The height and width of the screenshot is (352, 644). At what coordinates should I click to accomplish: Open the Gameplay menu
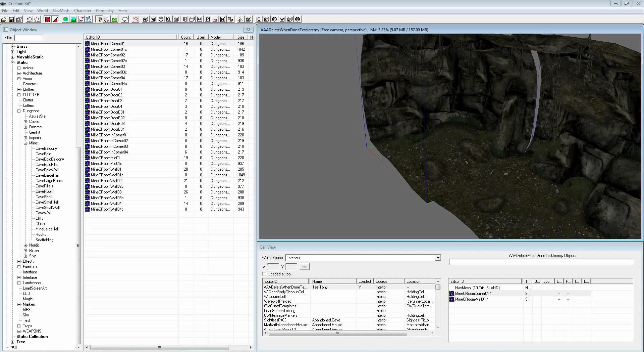[105, 11]
